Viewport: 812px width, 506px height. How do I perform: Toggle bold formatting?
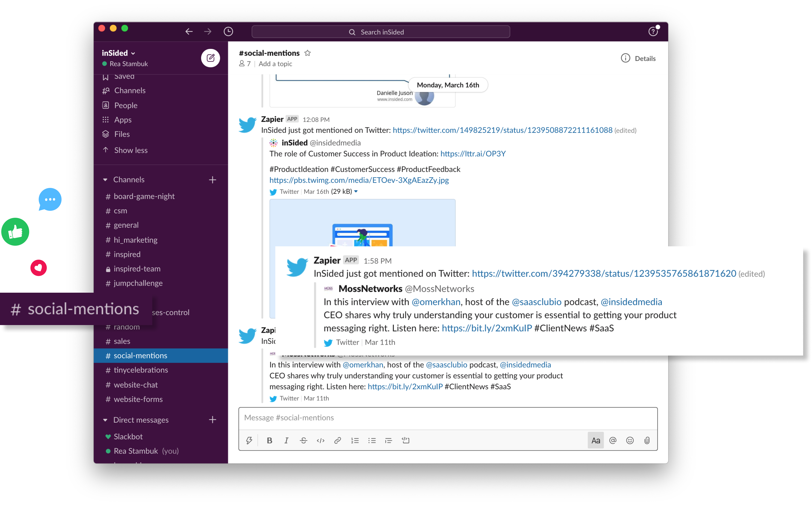269,440
